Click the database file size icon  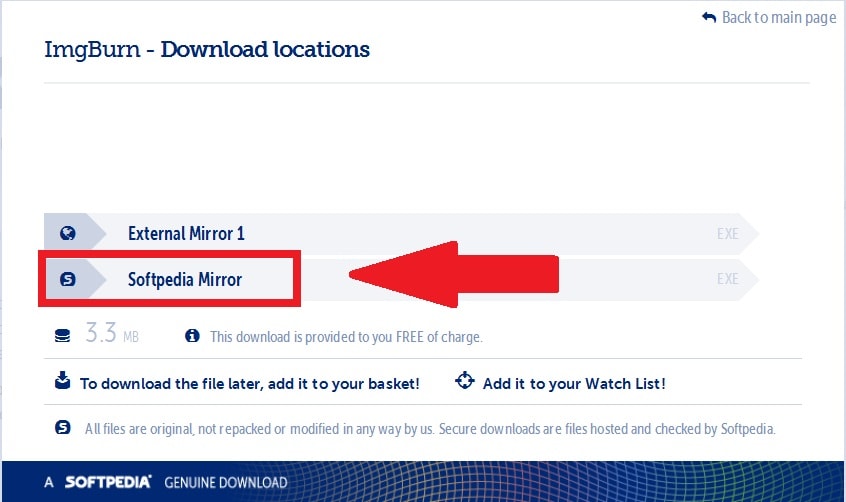tap(63, 336)
